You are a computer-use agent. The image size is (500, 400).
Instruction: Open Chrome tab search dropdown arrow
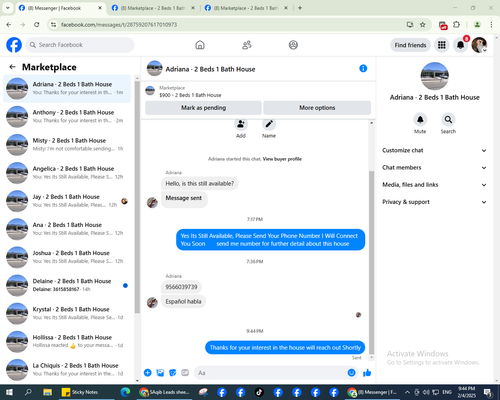pyautogui.click(x=8, y=8)
